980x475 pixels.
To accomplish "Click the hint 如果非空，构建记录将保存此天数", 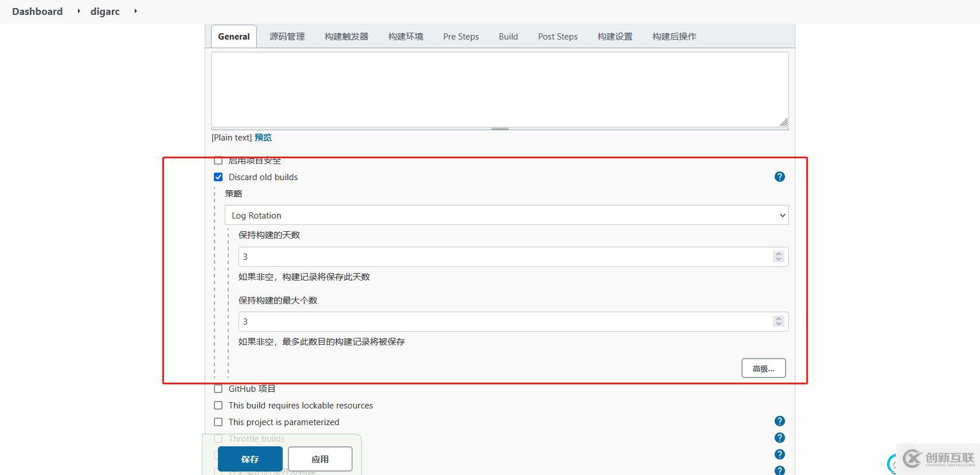I will pyautogui.click(x=304, y=277).
